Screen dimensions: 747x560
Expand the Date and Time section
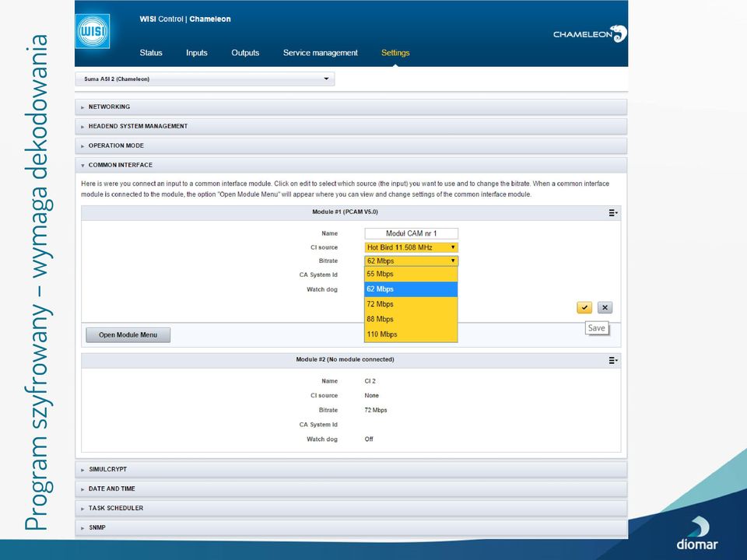pos(351,489)
